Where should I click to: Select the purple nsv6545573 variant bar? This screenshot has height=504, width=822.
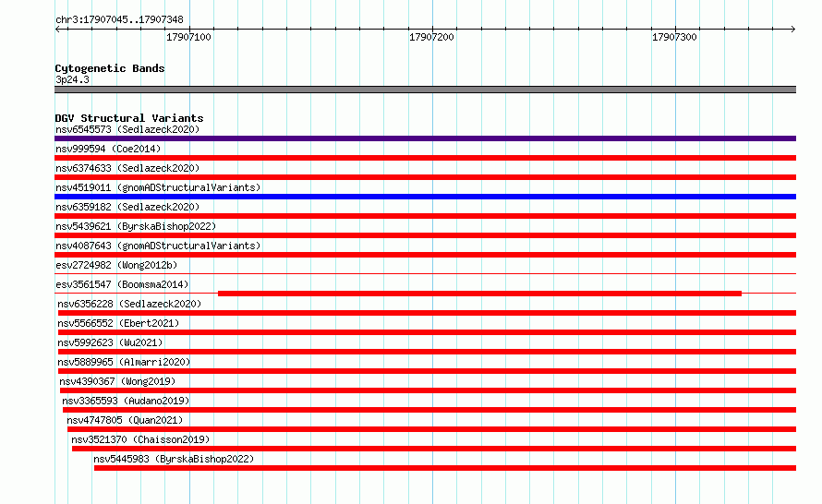pos(425,138)
